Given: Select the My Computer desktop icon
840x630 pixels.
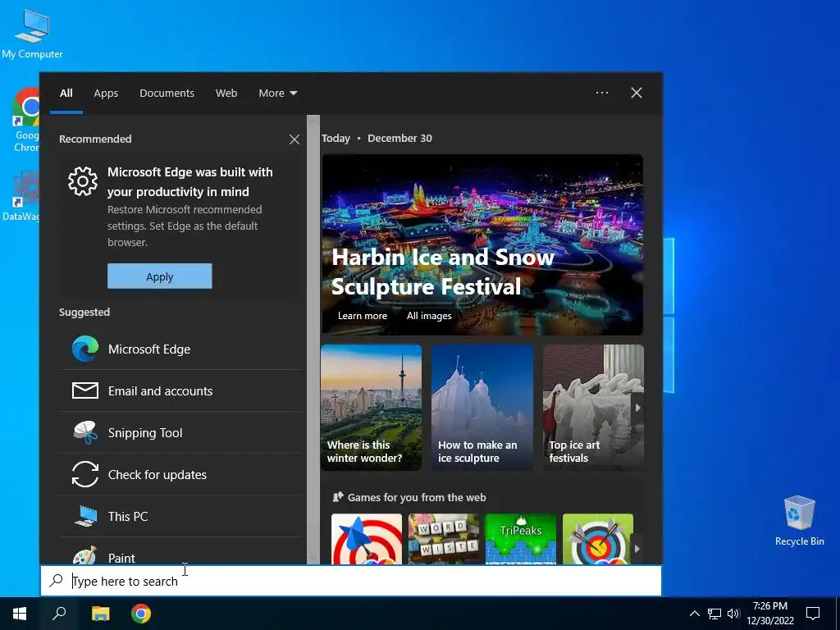Looking at the screenshot, I should point(32,34).
